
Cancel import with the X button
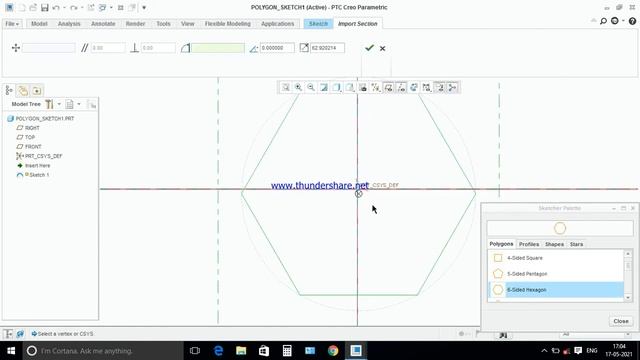click(x=382, y=48)
